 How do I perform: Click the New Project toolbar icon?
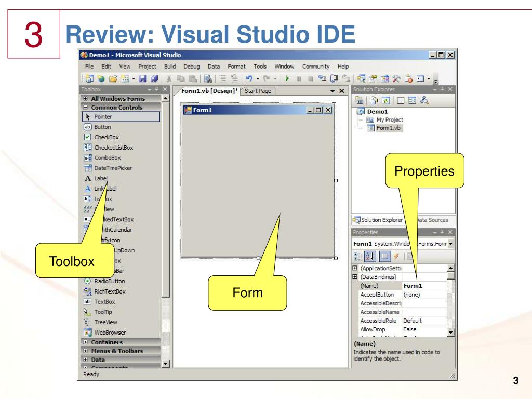click(x=89, y=79)
